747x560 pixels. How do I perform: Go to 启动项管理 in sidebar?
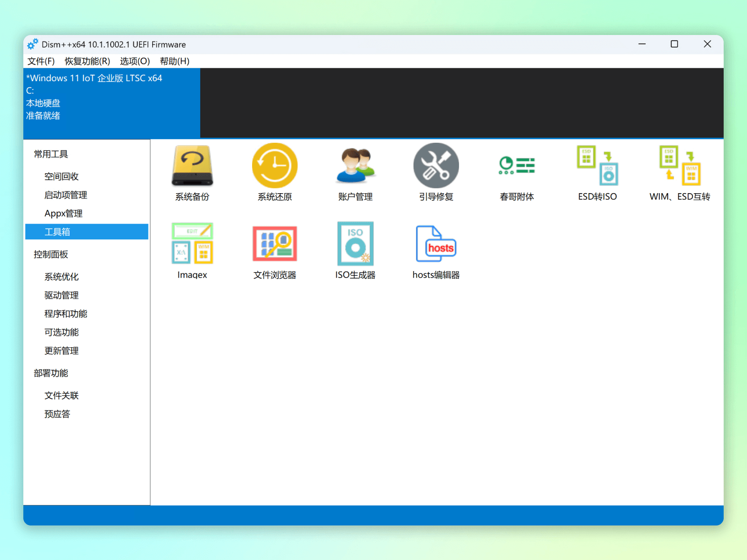pyautogui.click(x=66, y=195)
